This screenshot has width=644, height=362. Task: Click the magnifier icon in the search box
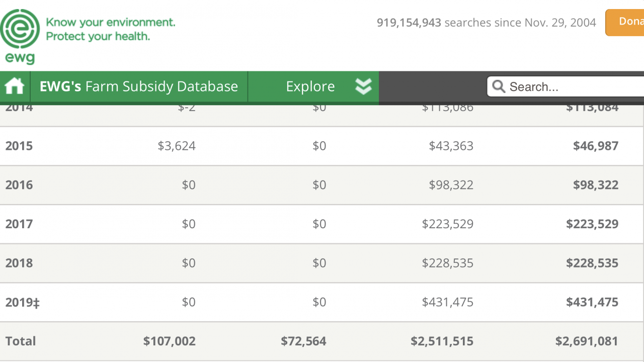pyautogui.click(x=499, y=86)
